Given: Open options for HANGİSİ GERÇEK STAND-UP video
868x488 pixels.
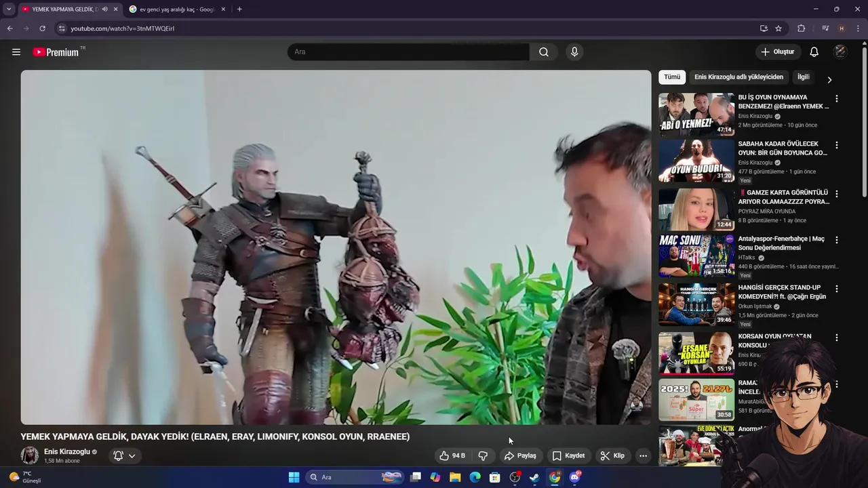Looking at the screenshot, I should [x=836, y=289].
